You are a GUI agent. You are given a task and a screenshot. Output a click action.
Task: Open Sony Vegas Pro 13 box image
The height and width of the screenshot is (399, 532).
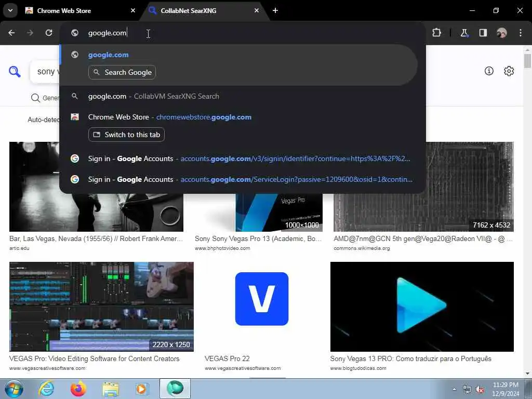[279, 212]
